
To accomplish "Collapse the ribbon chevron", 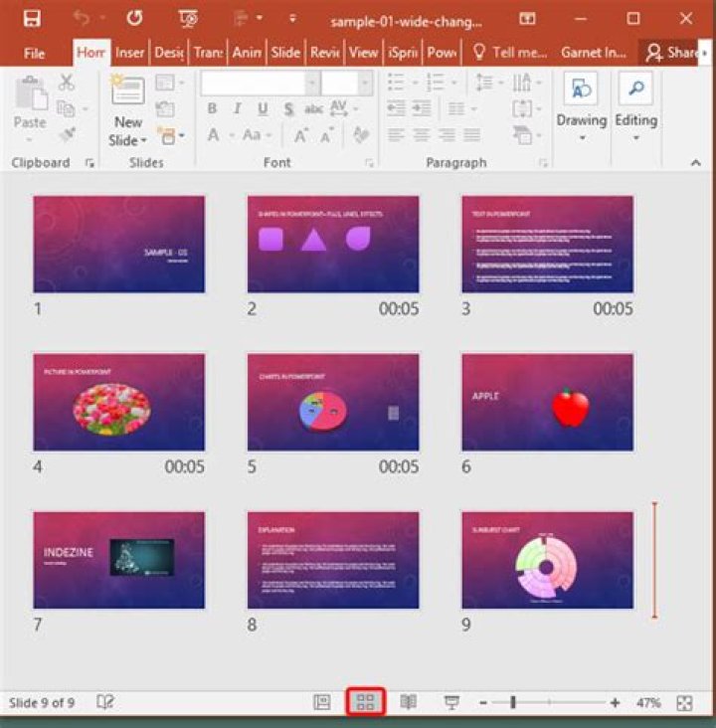I will click(695, 162).
